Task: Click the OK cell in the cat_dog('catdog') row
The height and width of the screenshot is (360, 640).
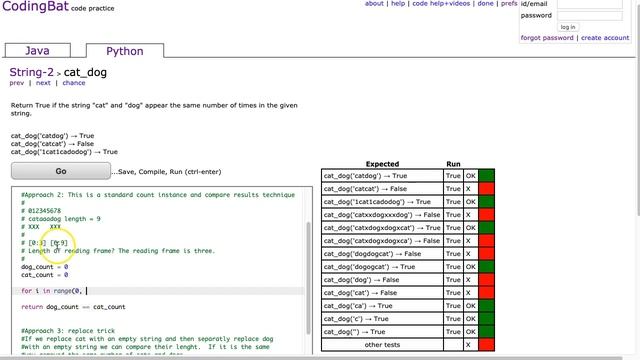Action: coord(471,176)
